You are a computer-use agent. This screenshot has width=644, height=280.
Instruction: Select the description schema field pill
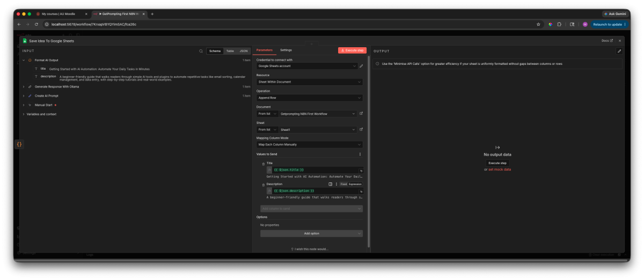click(x=45, y=76)
